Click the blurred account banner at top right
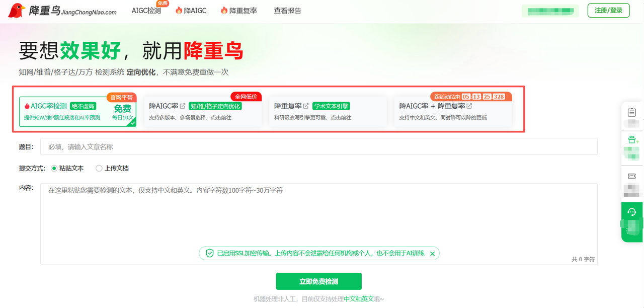This screenshot has height=308, width=644. point(550,11)
